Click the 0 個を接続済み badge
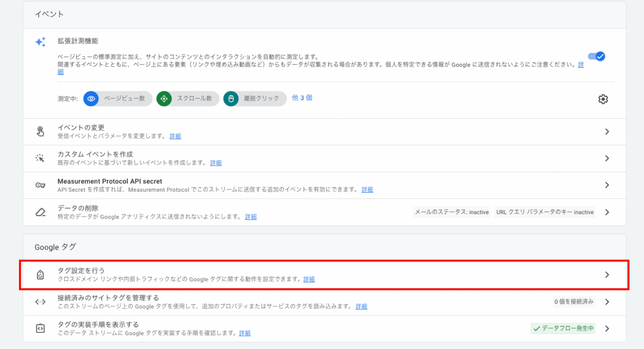 click(x=574, y=302)
